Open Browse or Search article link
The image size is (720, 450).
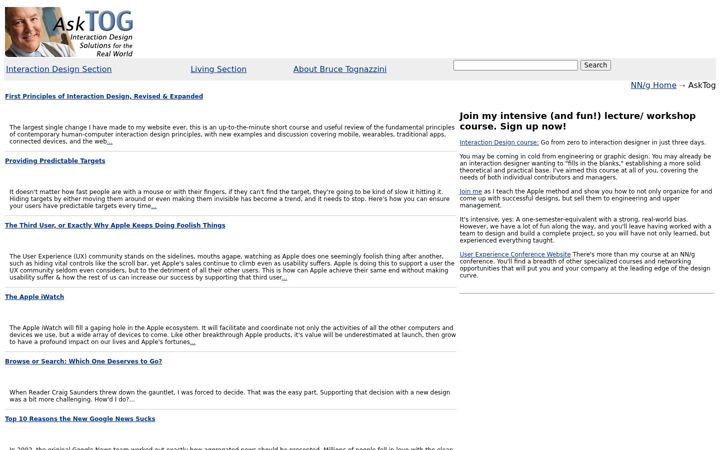(84, 361)
